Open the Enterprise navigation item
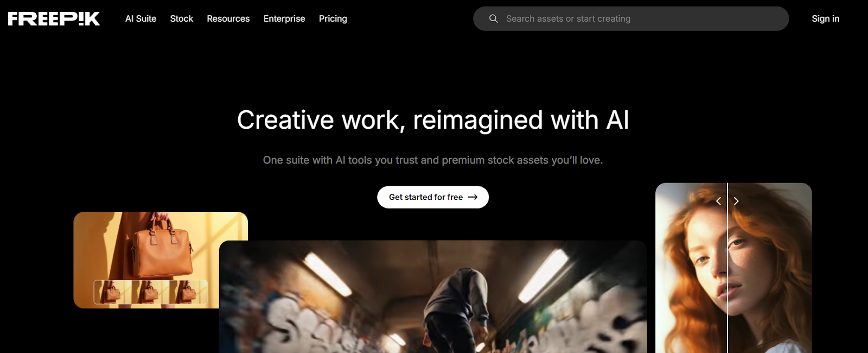The width and height of the screenshot is (868, 353). (284, 18)
